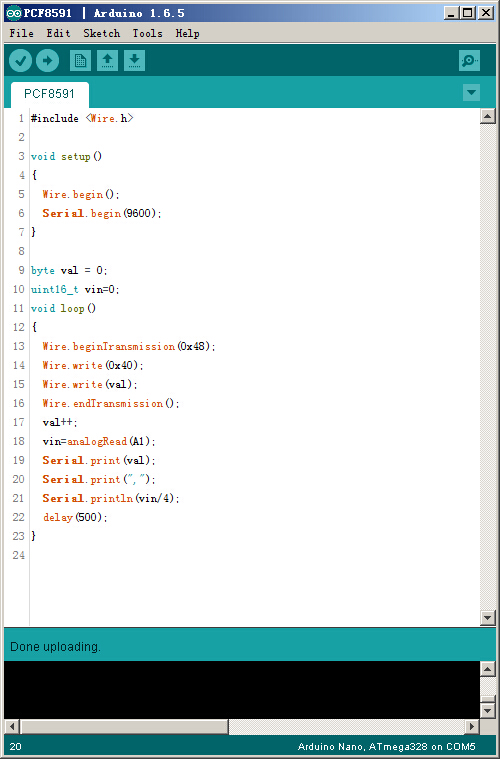
Task: Click the editor scroll up arrow
Action: coord(487,116)
